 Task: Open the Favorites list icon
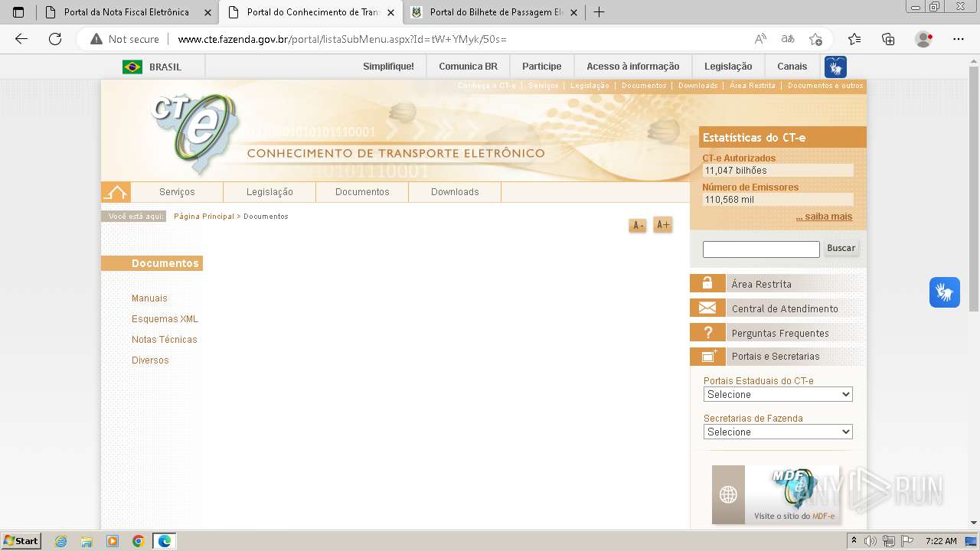(x=854, y=39)
